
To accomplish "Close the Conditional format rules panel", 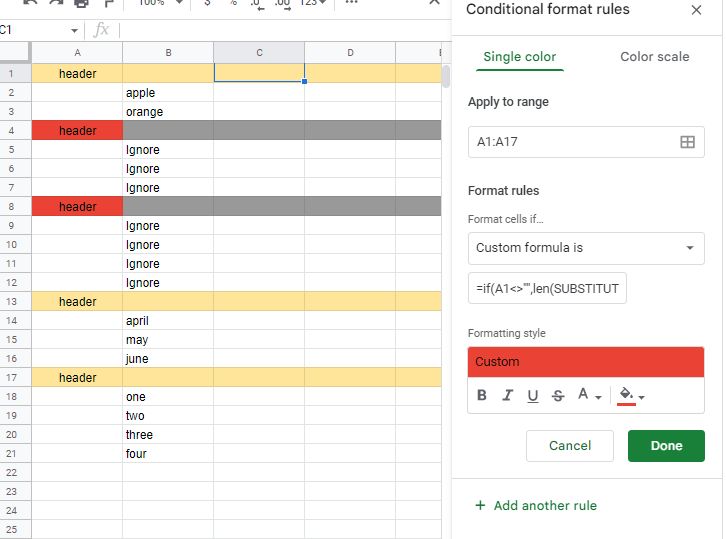I will click(696, 10).
